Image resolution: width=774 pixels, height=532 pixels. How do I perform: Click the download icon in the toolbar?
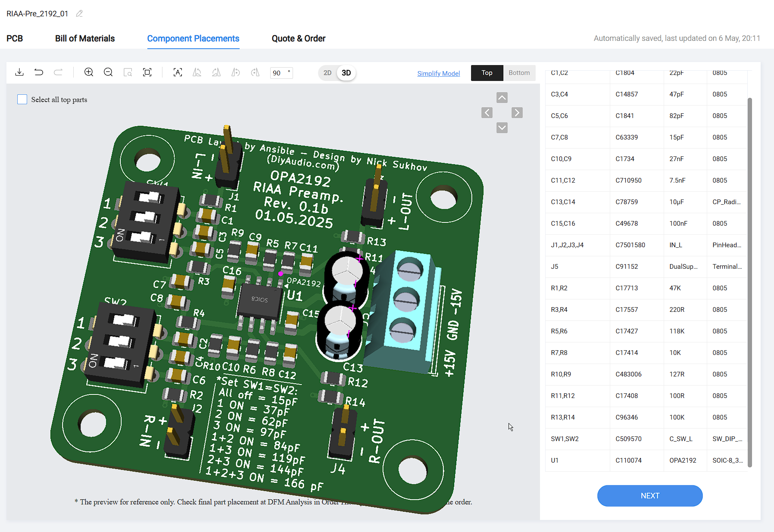pos(19,72)
